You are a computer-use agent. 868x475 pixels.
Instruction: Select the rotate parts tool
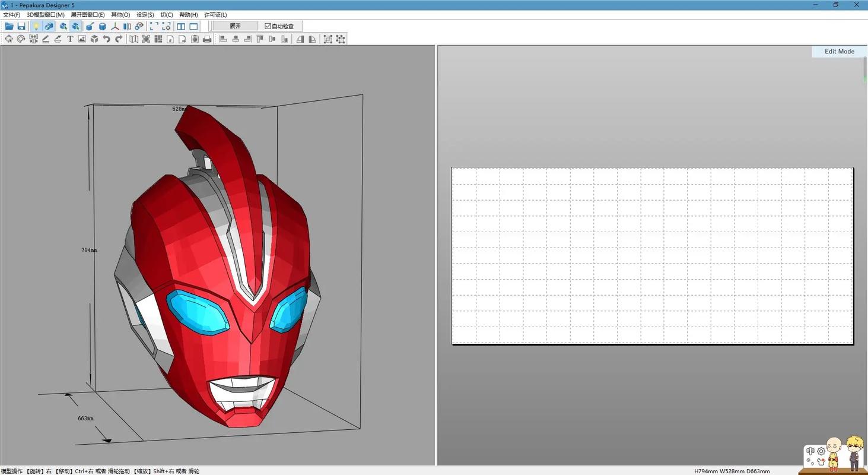click(21, 39)
